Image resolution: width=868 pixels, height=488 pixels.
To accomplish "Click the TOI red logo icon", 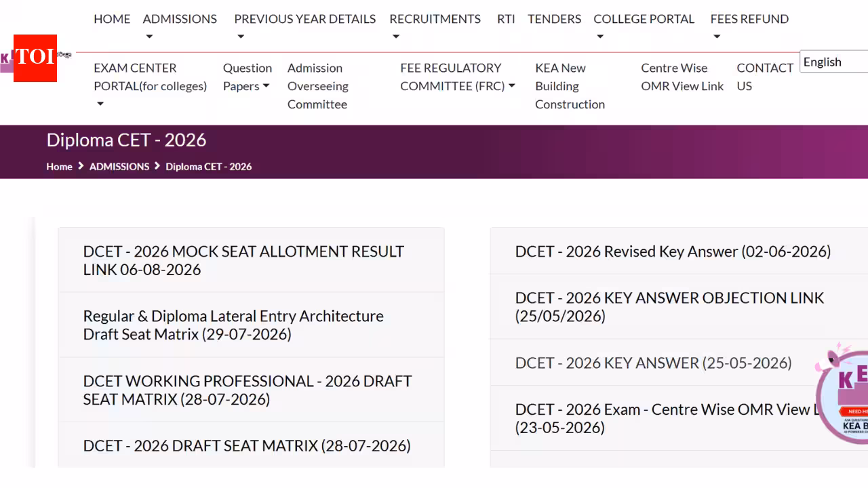I will (35, 58).
